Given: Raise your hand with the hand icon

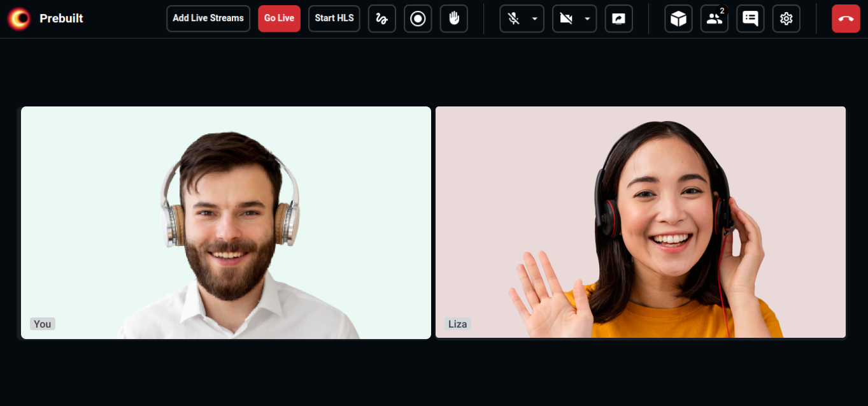Looking at the screenshot, I should coord(454,18).
